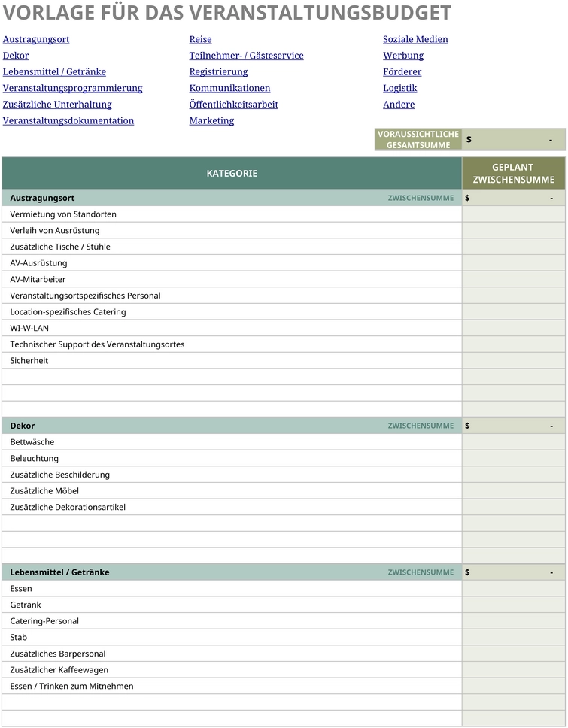
Task: Select Zusätzliche Dekorationsartikel row
Action: (232, 507)
